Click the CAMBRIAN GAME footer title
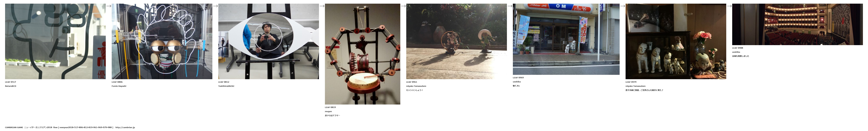The height and width of the screenshot is (131, 868). point(14,127)
